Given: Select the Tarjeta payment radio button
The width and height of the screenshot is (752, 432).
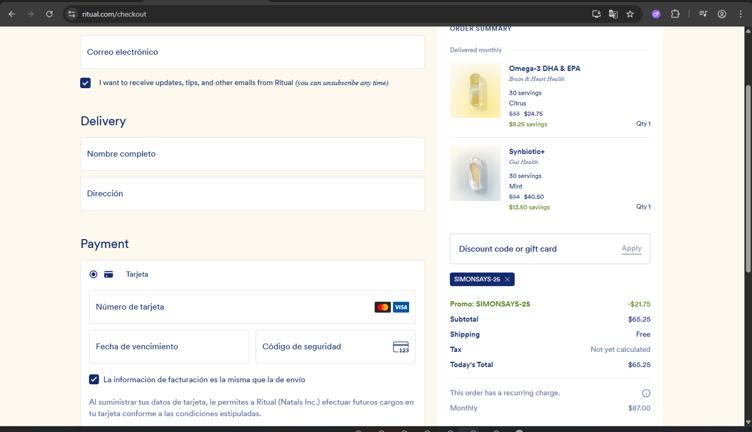Looking at the screenshot, I should [x=93, y=274].
